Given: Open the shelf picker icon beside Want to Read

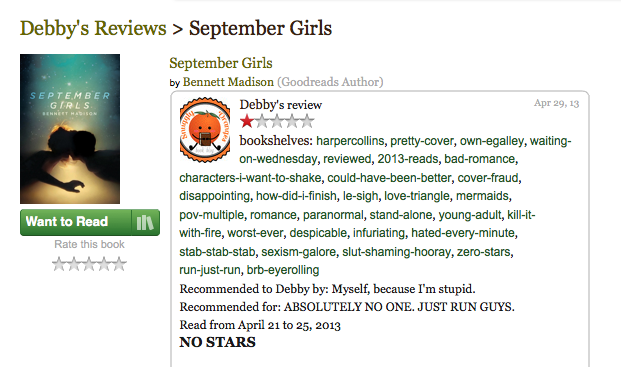Looking at the screenshot, I should (x=145, y=222).
